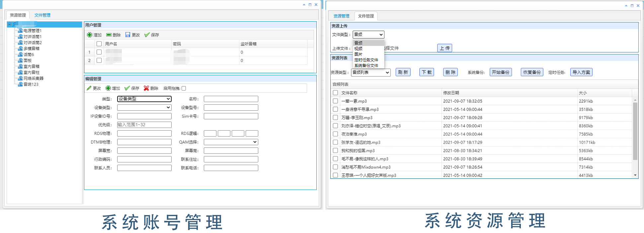Click the green plus 增加 icon in 编辑管理
This screenshot has width=644, height=233.
pos(108,88)
